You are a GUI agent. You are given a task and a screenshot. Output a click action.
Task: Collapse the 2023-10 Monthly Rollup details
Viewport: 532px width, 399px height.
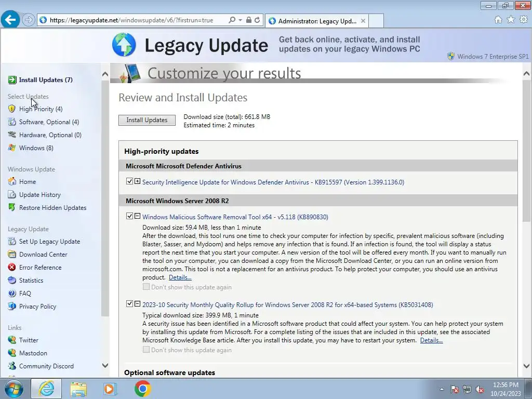point(137,303)
